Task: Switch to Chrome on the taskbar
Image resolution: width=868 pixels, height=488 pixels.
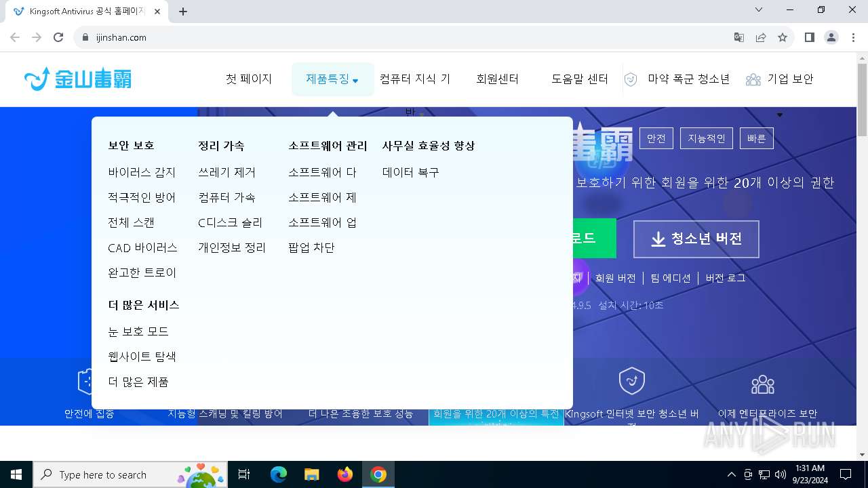Action: pos(378,474)
